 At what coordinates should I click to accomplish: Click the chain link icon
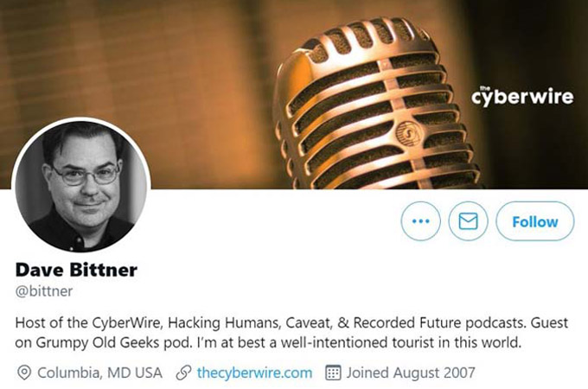point(183,373)
